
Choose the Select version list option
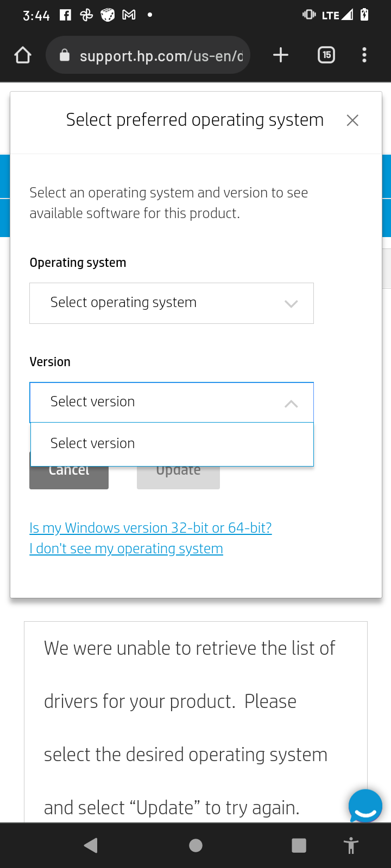[x=172, y=444]
